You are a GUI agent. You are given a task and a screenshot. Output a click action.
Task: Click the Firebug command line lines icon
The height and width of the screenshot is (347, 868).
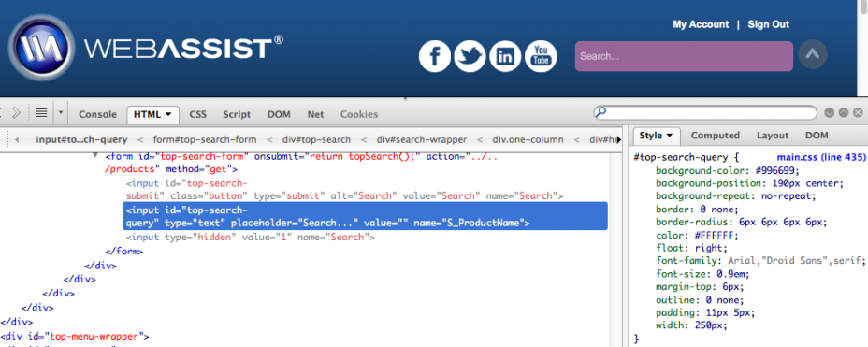[x=41, y=113]
